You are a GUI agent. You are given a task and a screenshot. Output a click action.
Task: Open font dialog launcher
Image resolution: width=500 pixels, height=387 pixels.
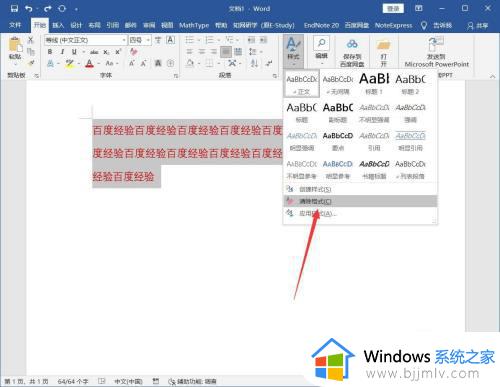(176, 76)
